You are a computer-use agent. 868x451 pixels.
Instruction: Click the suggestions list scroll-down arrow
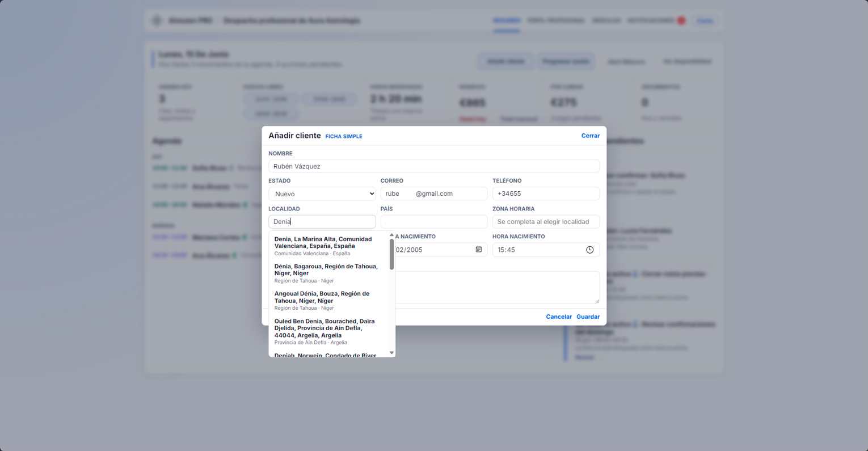pos(391,353)
